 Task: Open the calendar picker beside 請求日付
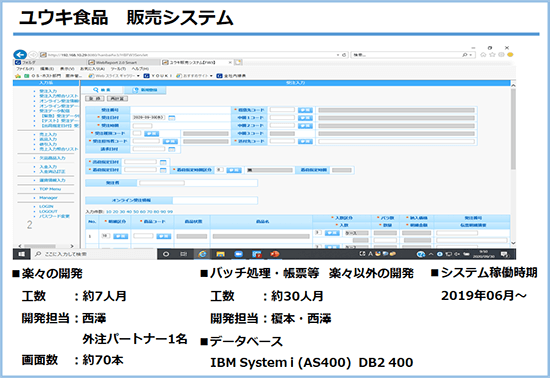pos(172,149)
